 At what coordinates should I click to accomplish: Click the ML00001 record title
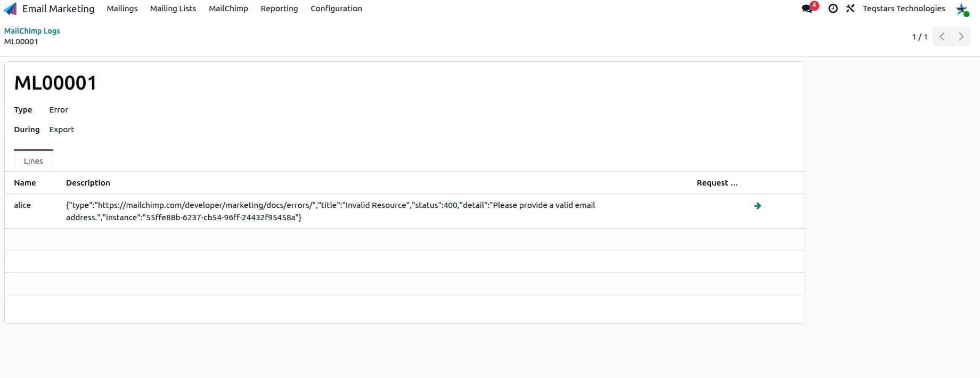(55, 83)
